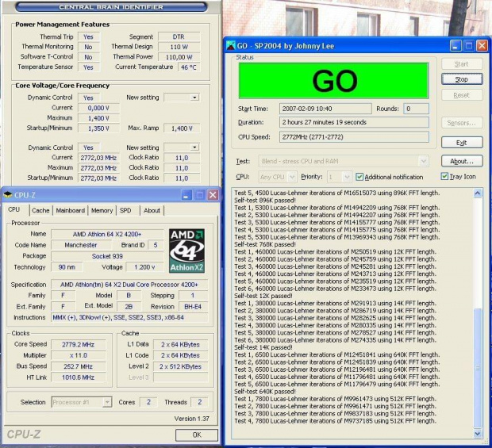Click the Name AMD Athlon 64 X2 4200+ field

pos(107,234)
